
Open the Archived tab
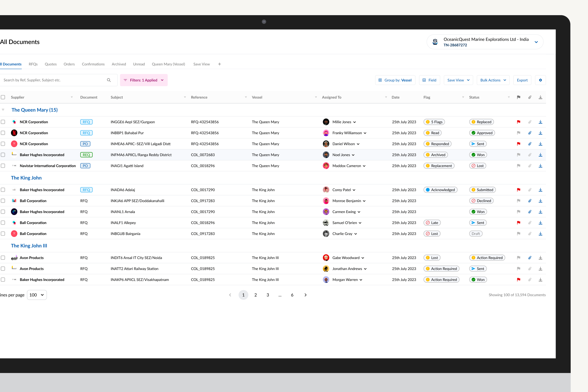tap(119, 64)
